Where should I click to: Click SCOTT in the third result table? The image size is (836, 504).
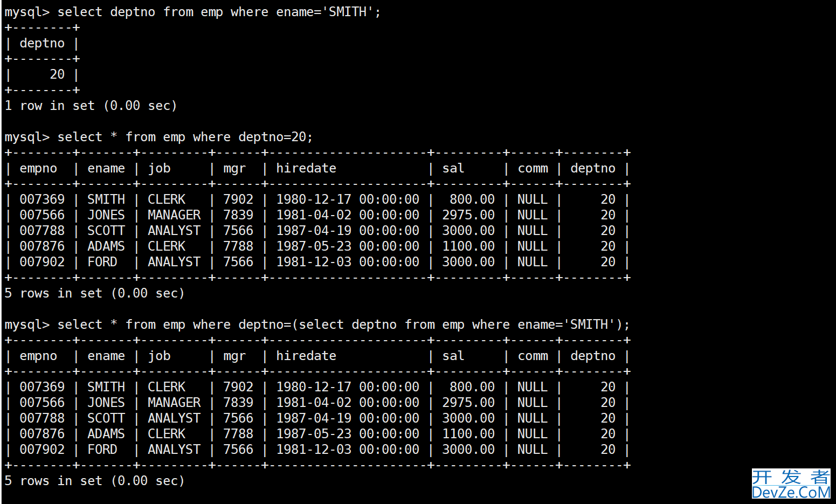[106, 418]
